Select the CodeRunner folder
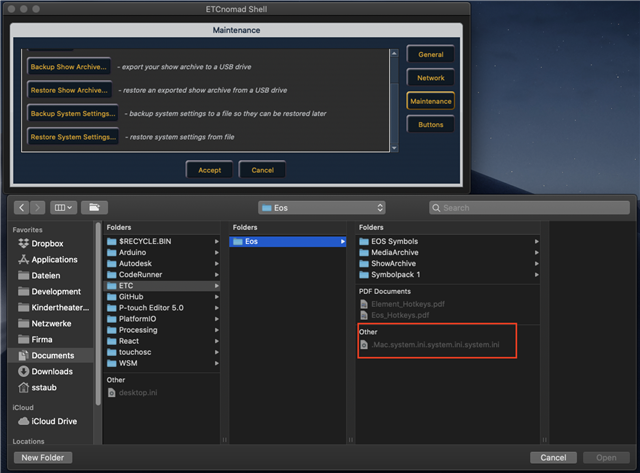Image resolution: width=640 pixels, height=473 pixels. [162, 274]
